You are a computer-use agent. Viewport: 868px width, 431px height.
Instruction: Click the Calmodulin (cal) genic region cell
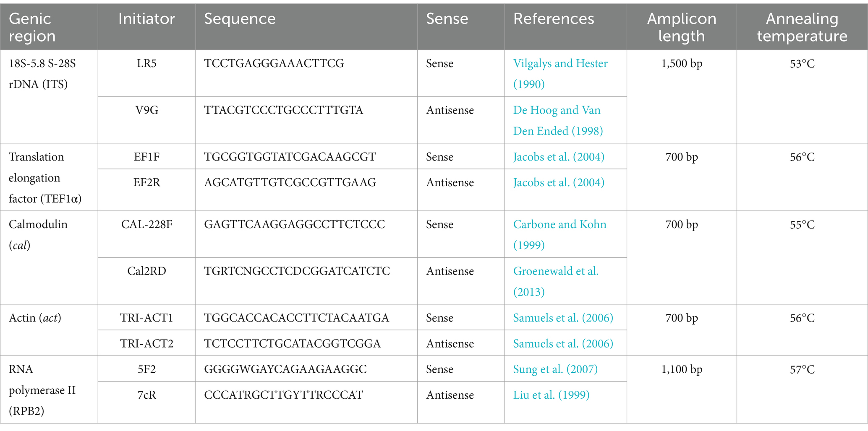tap(49, 257)
